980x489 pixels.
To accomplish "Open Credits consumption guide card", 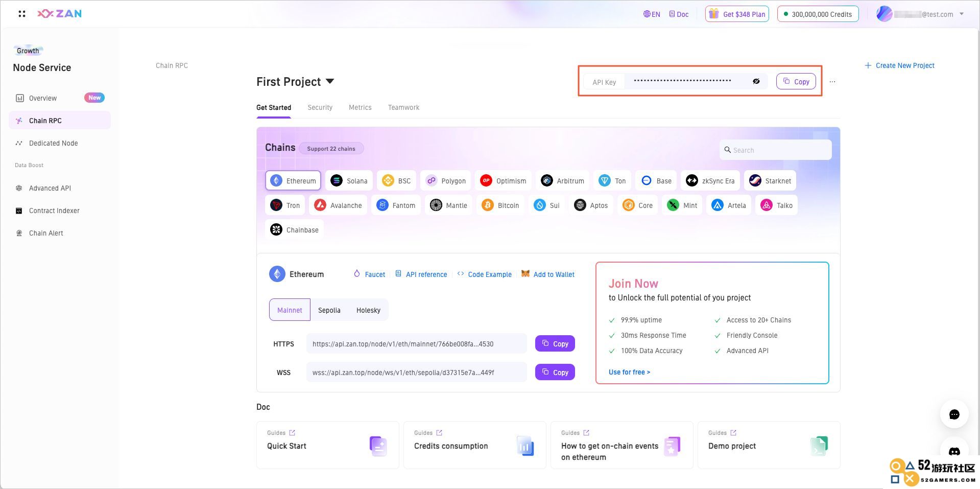I will coord(474,445).
